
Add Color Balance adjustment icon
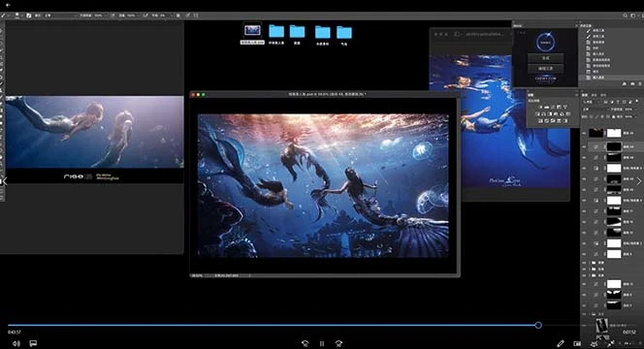(543, 113)
